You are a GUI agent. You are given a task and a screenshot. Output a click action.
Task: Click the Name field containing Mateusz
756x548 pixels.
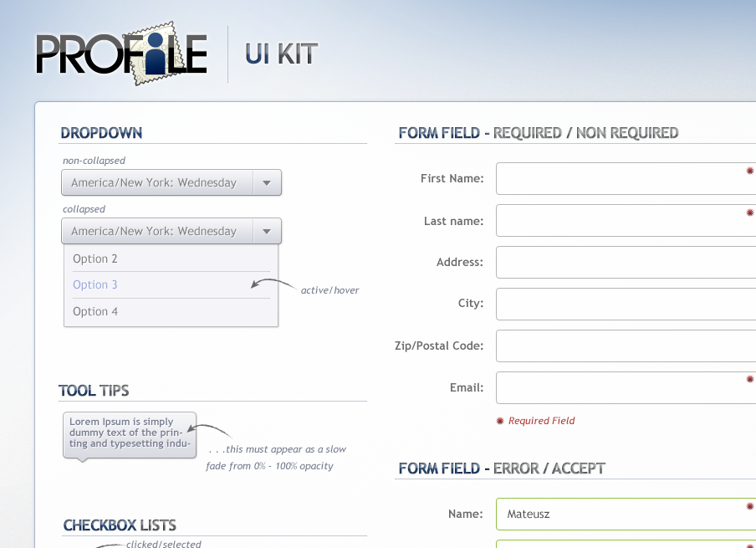tap(619, 514)
